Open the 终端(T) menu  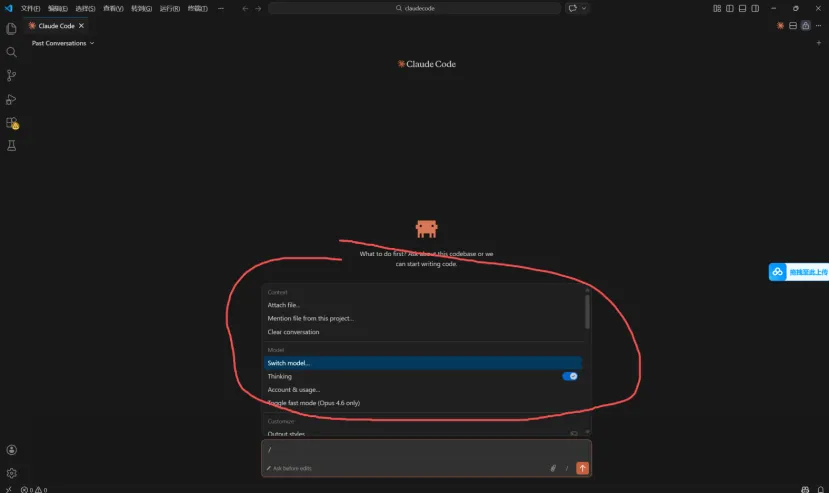(x=197, y=8)
